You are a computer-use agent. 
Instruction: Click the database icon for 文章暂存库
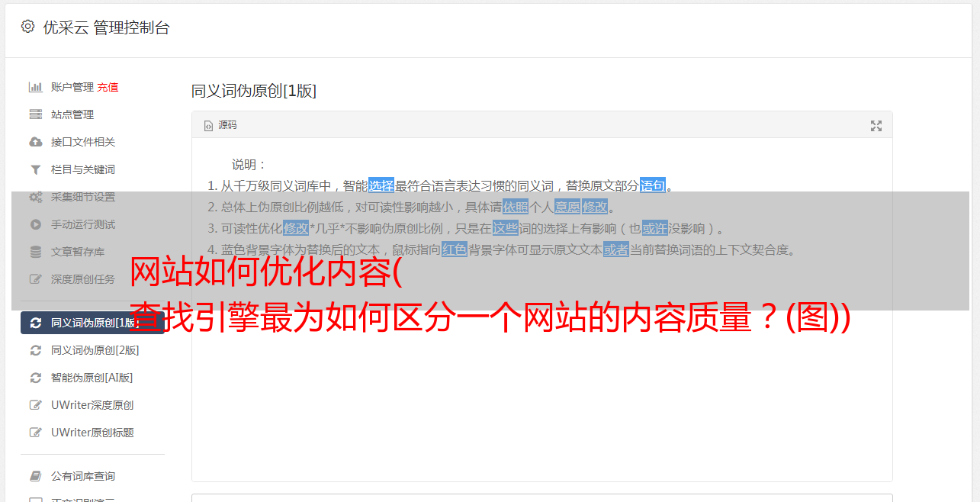(36, 252)
